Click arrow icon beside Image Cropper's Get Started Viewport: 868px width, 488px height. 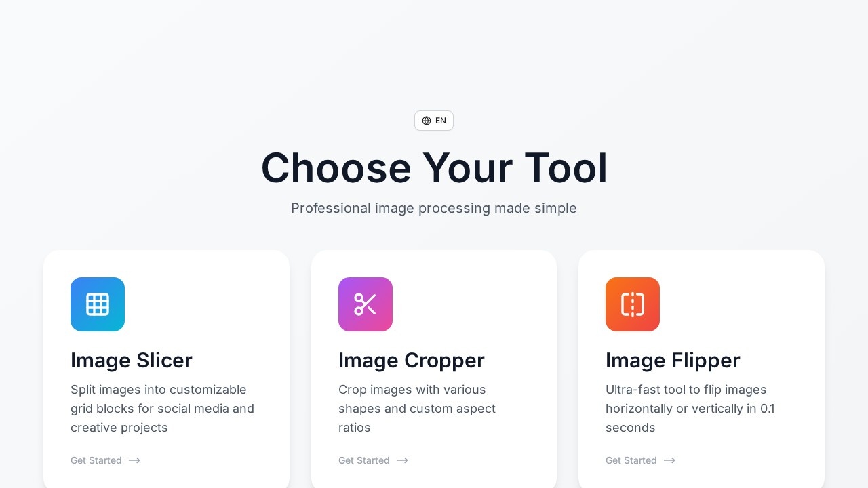pos(402,460)
